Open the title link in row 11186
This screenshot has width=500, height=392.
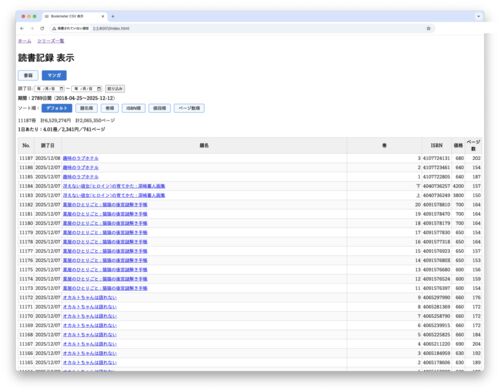81,168
